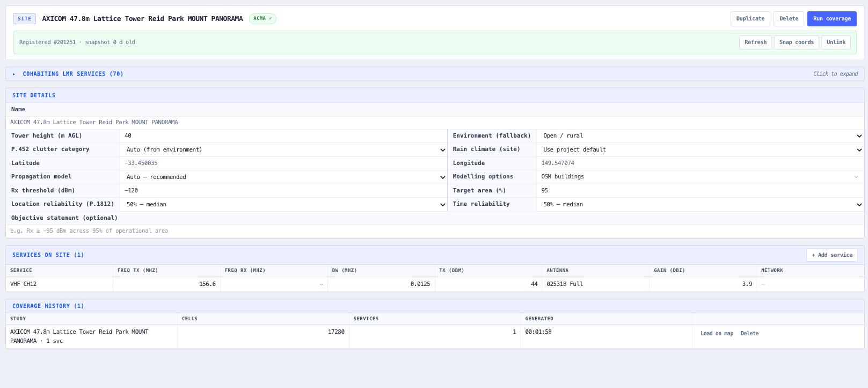Click the site title heading
The height and width of the screenshot is (388, 868).
(142, 19)
